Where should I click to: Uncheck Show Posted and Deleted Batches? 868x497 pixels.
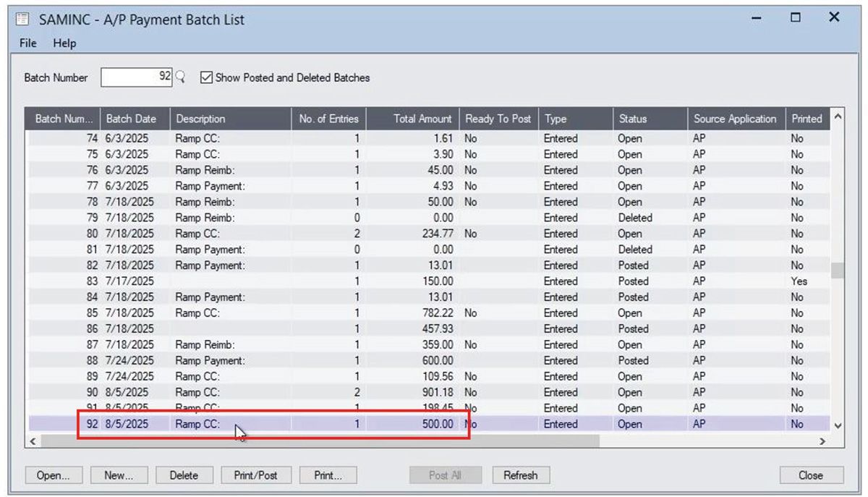pyautogui.click(x=206, y=77)
